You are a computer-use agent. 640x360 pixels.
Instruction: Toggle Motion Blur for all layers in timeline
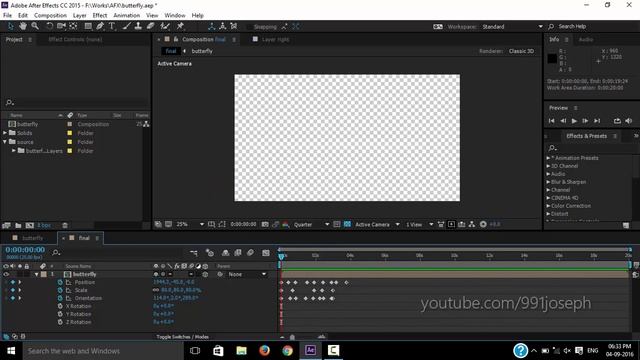(251, 253)
